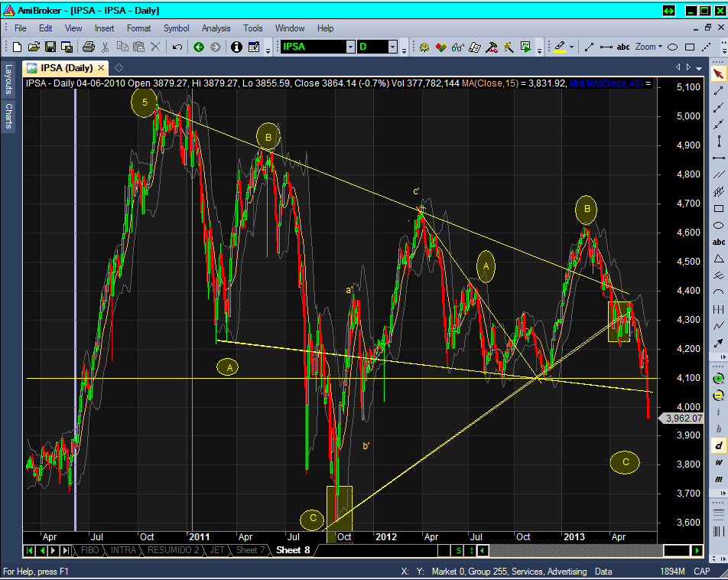Viewport: 728px width, 580px height.
Task: Open the Zoom dropdown in toolbar
Action: point(648,47)
